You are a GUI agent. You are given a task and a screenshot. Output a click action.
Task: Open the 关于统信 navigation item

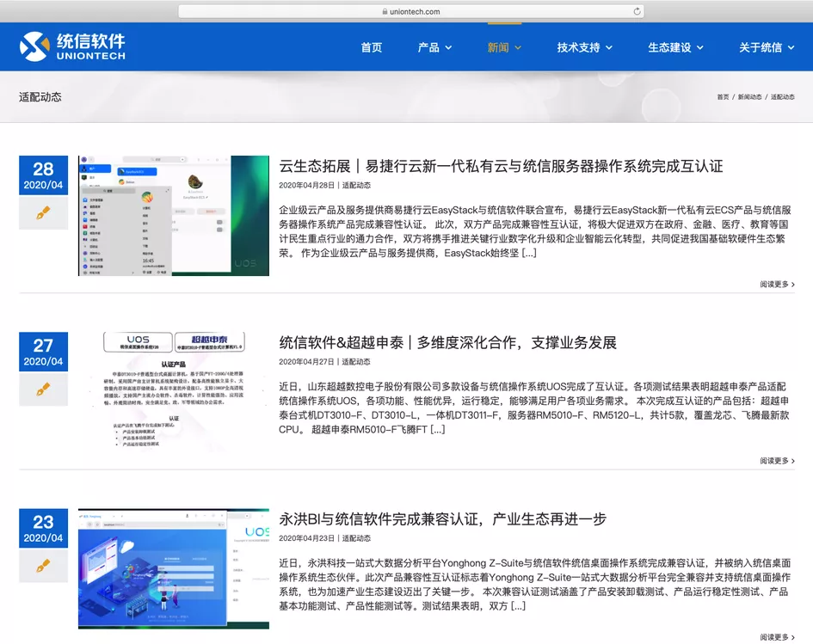coord(761,47)
